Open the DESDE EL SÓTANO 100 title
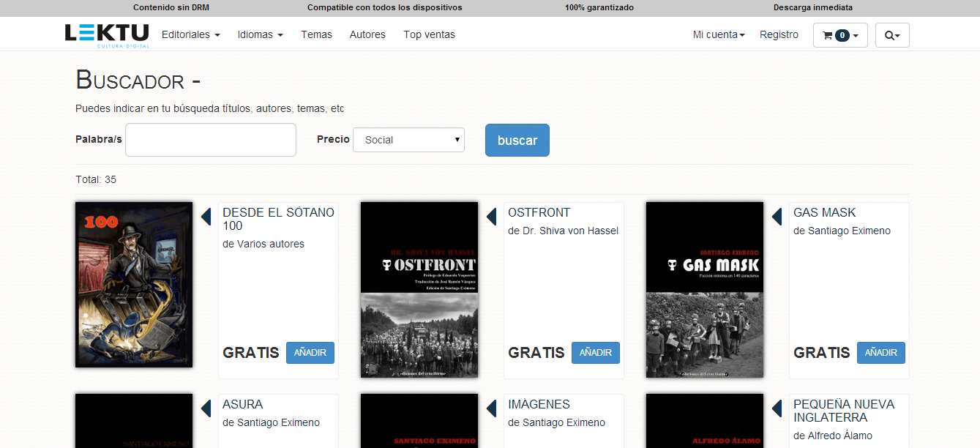 point(278,219)
